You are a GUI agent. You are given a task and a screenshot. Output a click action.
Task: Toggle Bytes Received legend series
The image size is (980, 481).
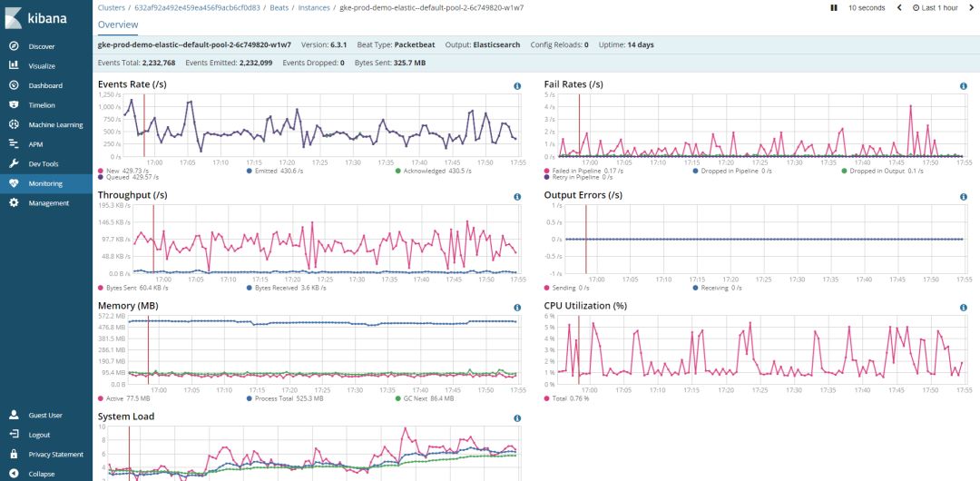tap(286, 288)
